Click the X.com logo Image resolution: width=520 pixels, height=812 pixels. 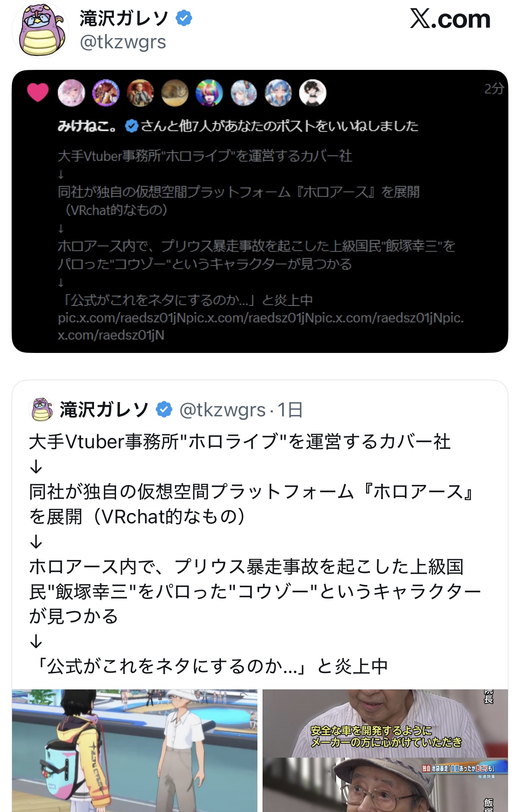pyautogui.click(x=450, y=19)
